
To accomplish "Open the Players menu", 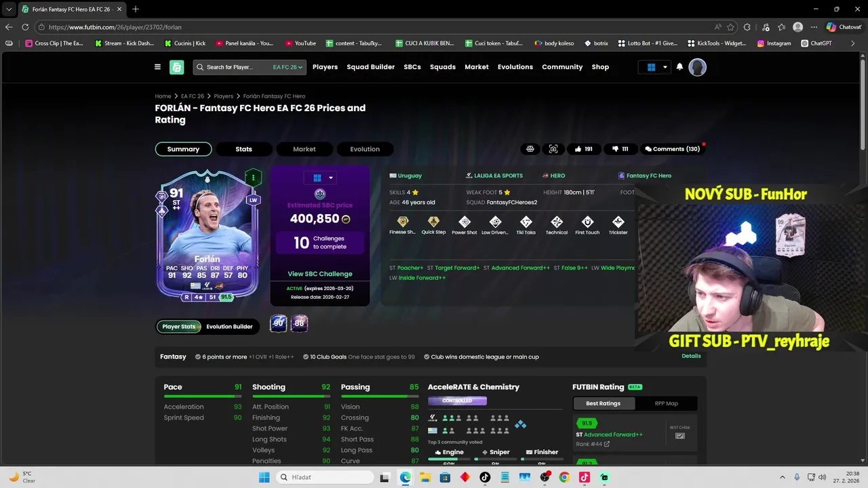I will 325,67.
